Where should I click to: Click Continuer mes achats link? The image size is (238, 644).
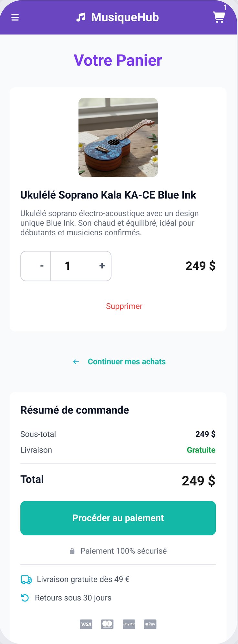[127, 362]
